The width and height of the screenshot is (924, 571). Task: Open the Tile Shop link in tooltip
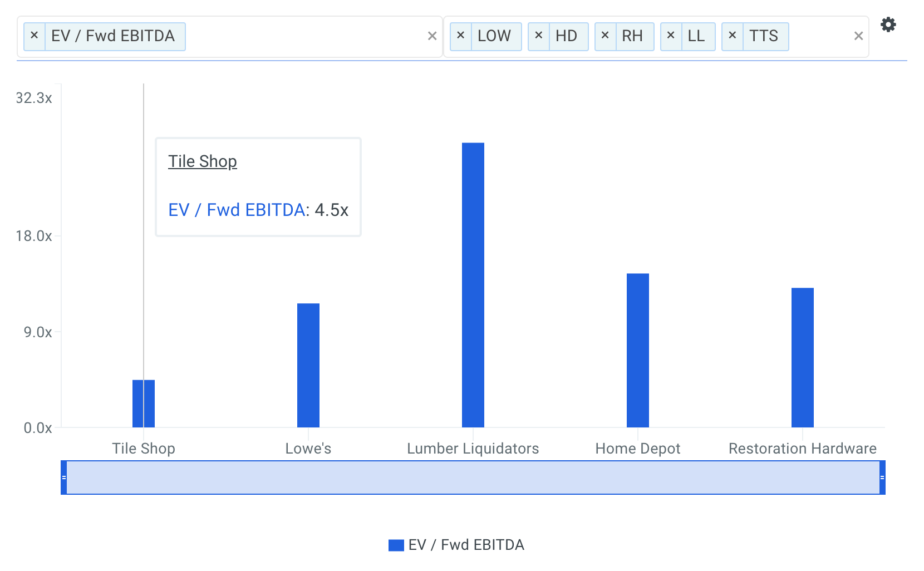coord(203,161)
